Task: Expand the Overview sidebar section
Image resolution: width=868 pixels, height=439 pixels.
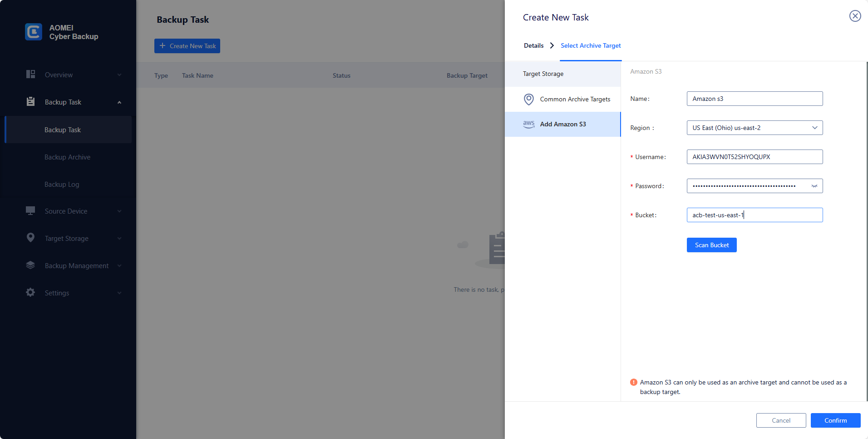Action: [x=119, y=75]
